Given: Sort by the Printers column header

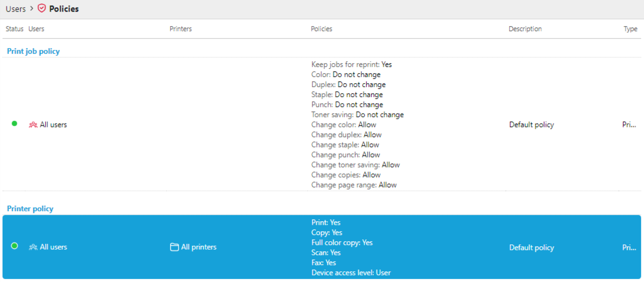Looking at the screenshot, I should pyautogui.click(x=180, y=29).
